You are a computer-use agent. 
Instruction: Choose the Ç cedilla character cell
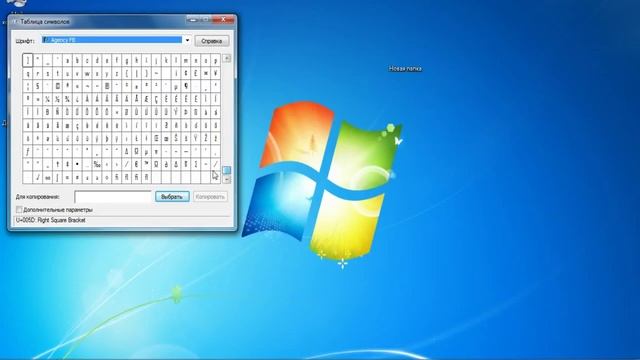pyautogui.click(x=156, y=100)
